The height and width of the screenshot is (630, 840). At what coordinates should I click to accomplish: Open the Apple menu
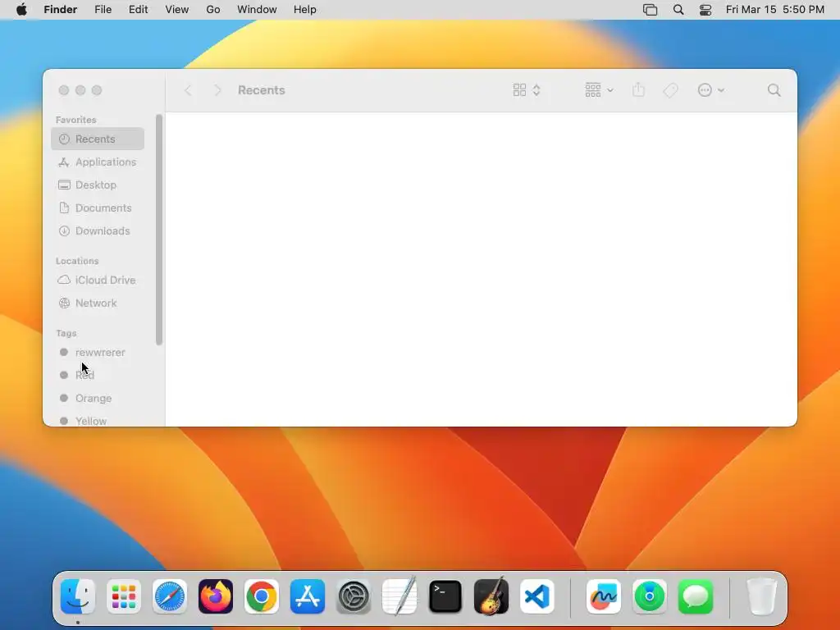[x=21, y=10]
